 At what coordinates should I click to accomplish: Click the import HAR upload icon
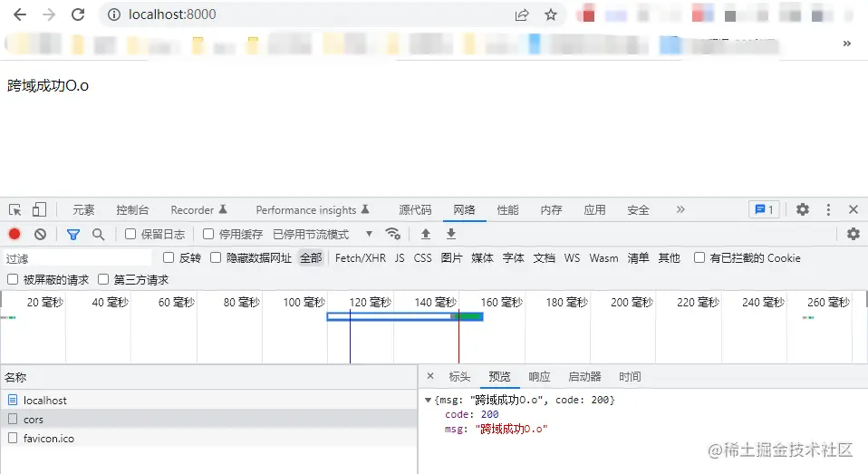(425, 234)
